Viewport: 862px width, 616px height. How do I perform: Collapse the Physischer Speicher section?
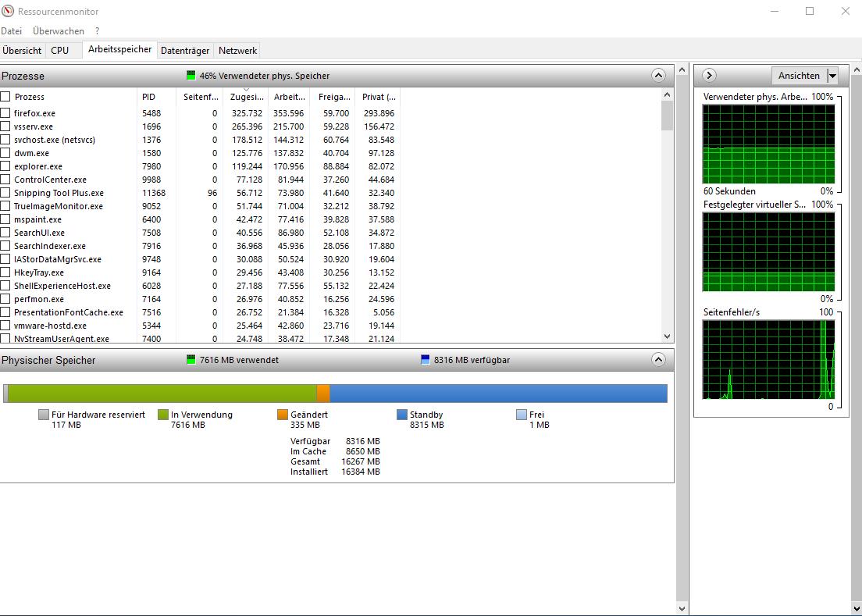coord(658,360)
